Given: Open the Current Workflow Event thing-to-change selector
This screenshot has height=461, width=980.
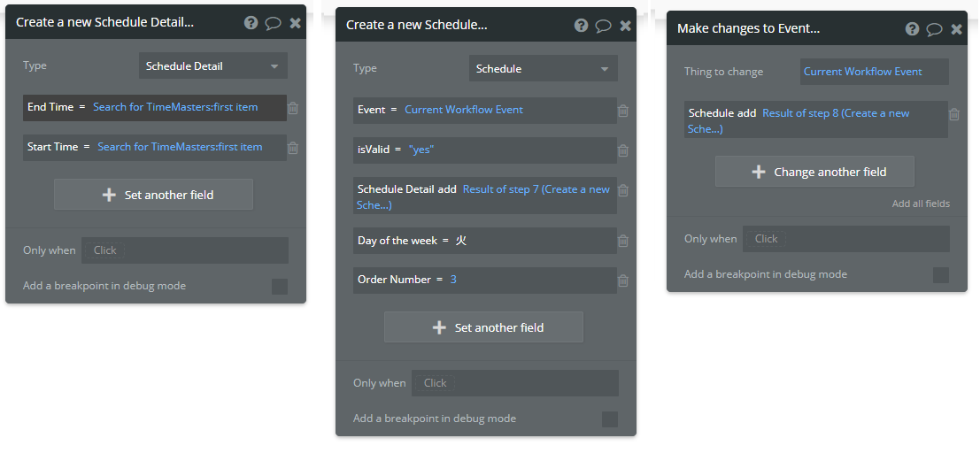Looking at the screenshot, I should [874, 72].
